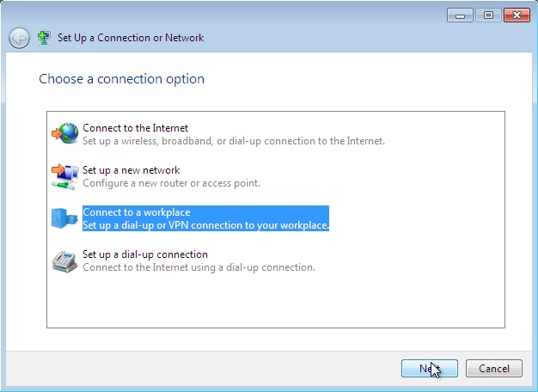Click the telephone icon for dial-up connection
The image size is (538, 392).
coord(64,260)
